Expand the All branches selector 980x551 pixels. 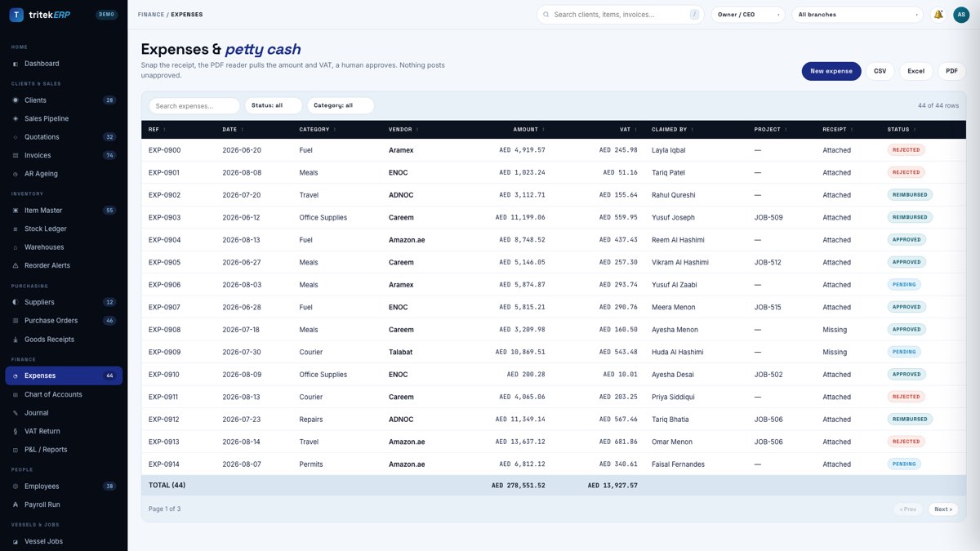857,15
